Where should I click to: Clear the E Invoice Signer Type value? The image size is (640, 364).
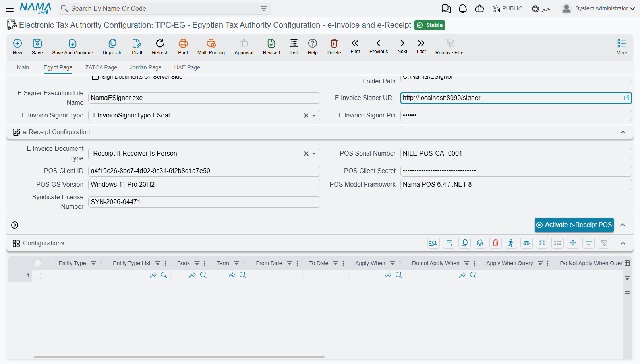coord(306,116)
